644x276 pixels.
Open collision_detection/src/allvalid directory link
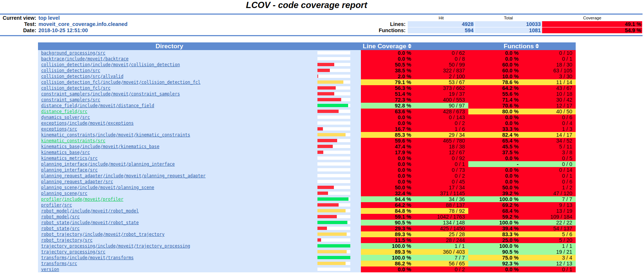(x=82, y=76)
